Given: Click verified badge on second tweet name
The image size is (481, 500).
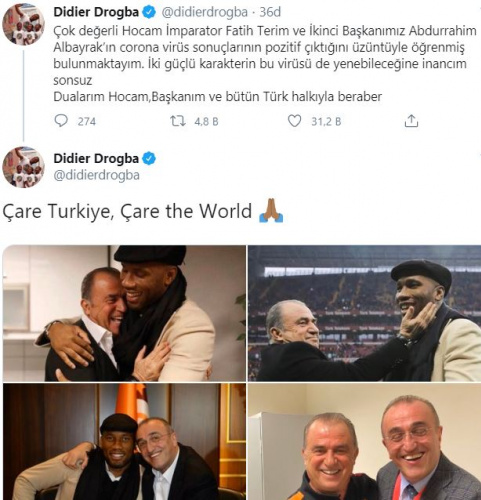Looking at the screenshot, I should [x=149, y=159].
